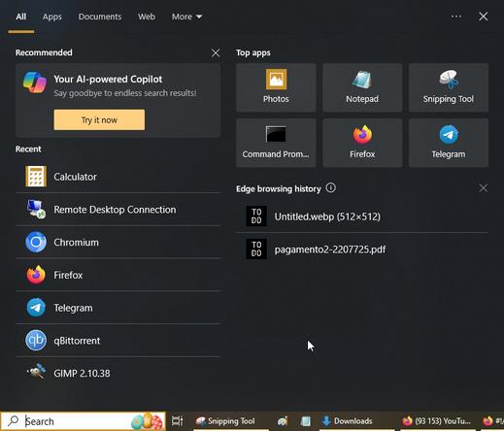Open Telegram tile in Top apps
Screen dimensions: 504x431
449,143
